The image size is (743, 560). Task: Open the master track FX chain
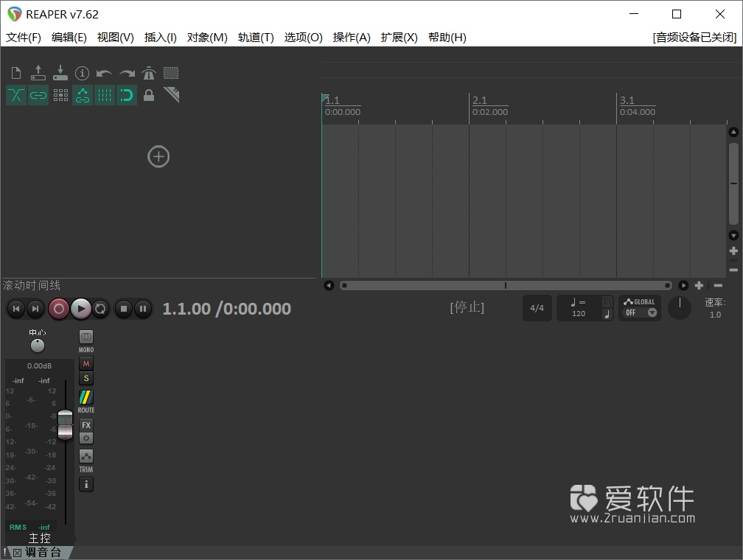click(86, 425)
